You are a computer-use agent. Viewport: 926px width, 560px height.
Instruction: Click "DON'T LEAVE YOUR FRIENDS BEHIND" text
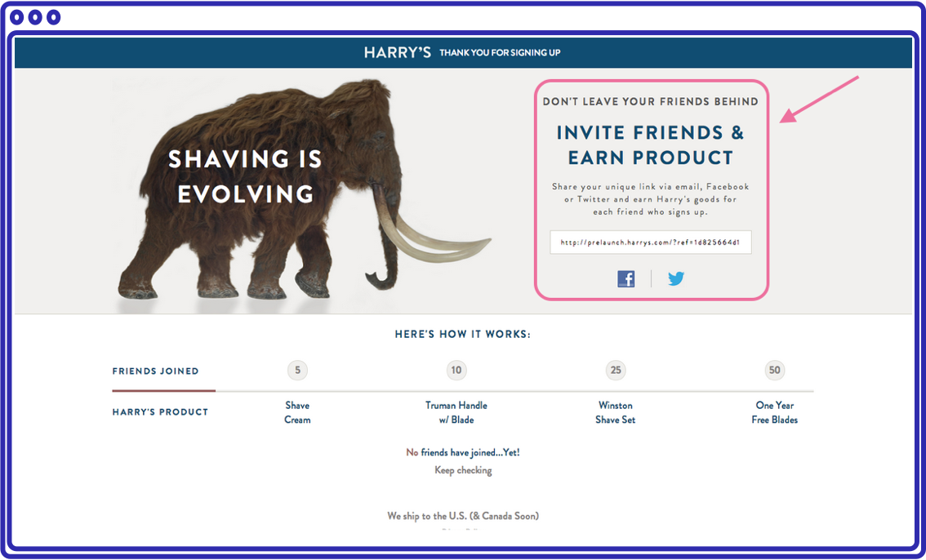[x=650, y=101]
